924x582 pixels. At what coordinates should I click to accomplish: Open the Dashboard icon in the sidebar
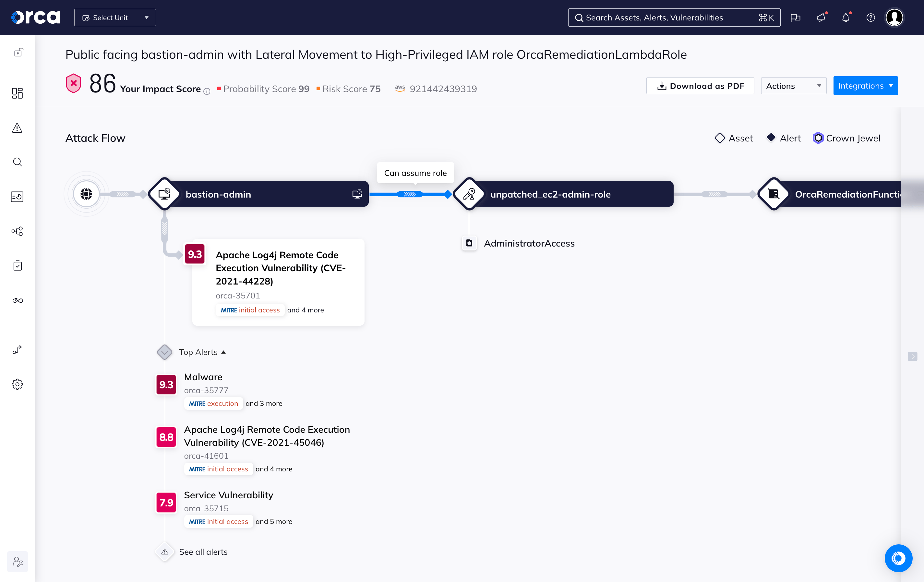17,93
